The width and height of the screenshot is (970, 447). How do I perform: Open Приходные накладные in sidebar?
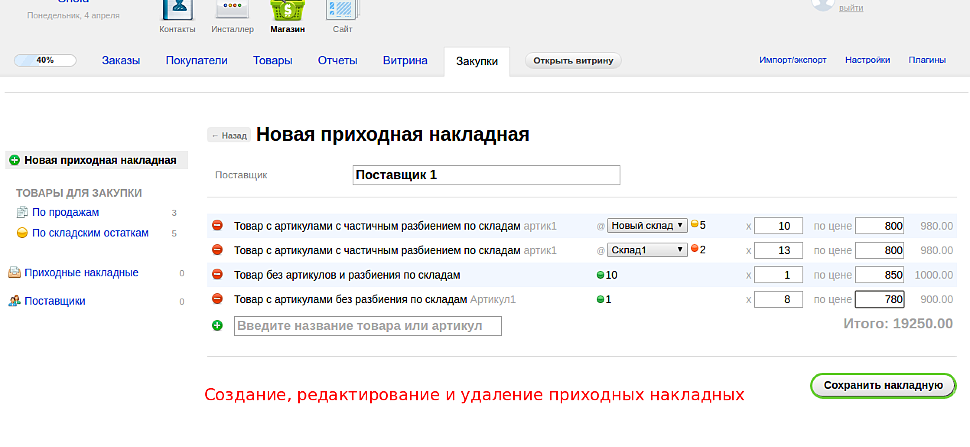82,273
